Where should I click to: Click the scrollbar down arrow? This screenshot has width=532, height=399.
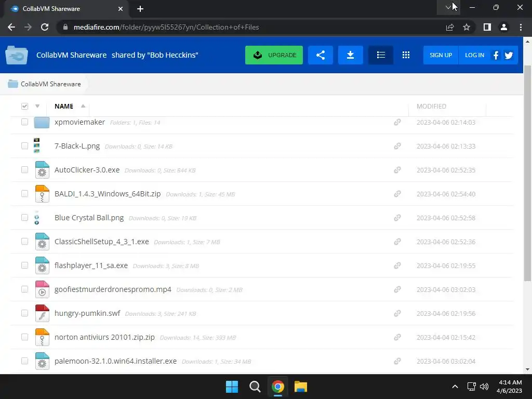coord(528,369)
